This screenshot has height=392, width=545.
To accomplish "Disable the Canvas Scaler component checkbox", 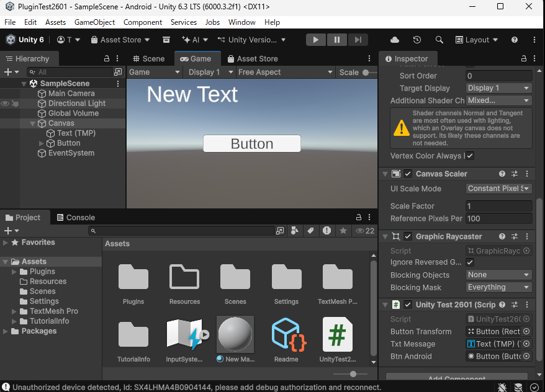I will click(x=408, y=174).
